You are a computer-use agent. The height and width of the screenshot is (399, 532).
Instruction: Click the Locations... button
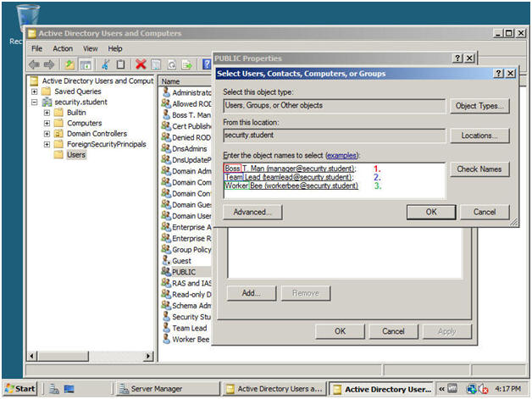pos(479,136)
